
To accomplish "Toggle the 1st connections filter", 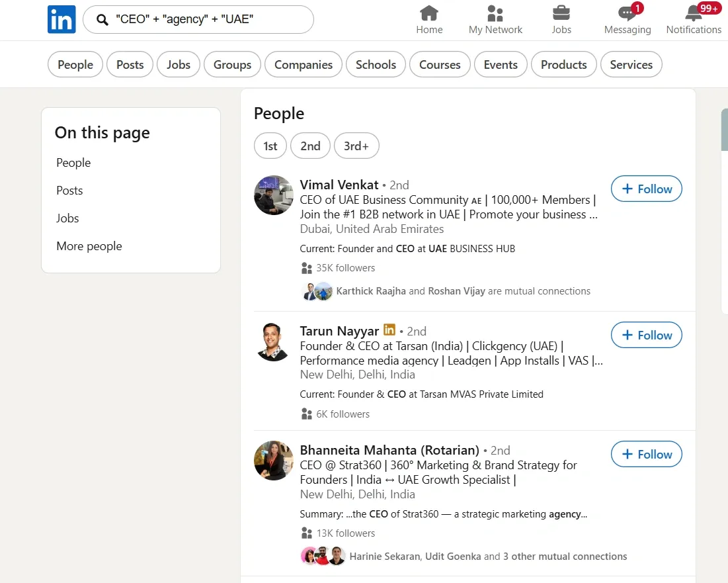I will click(x=270, y=146).
